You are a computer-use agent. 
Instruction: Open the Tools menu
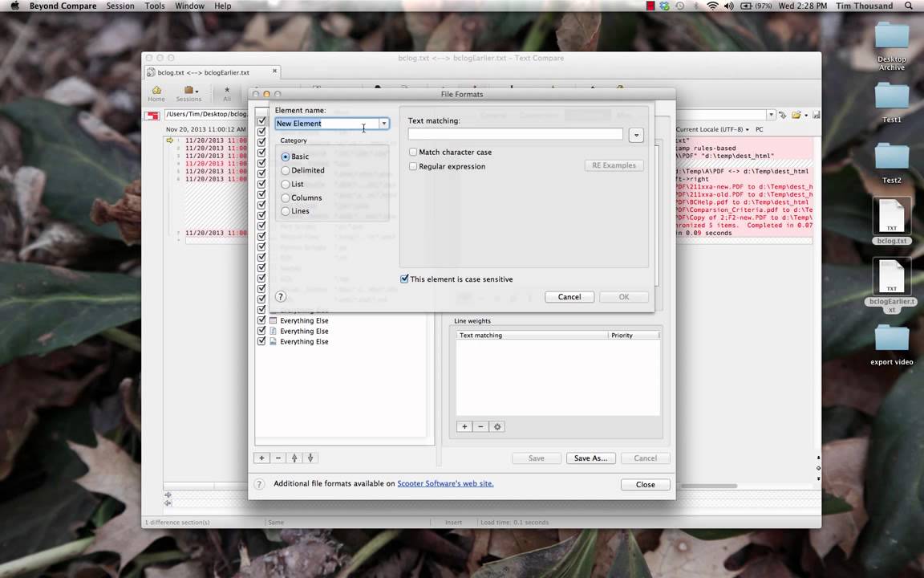(154, 6)
